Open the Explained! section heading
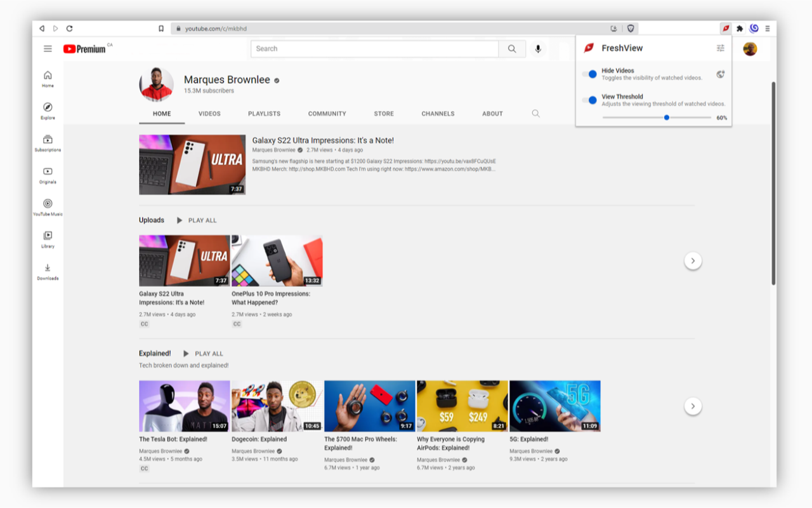This screenshot has height=508, width=812. (x=155, y=354)
